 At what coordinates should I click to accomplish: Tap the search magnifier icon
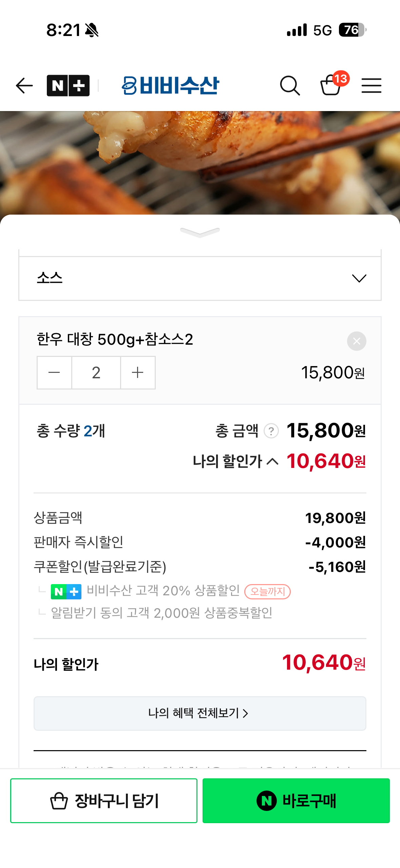tap(290, 86)
